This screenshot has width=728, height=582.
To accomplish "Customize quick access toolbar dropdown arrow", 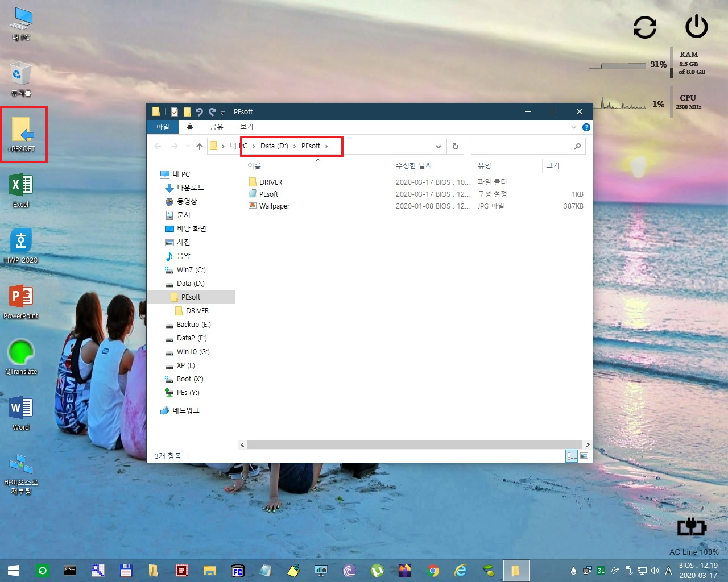I will pos(222,113).
